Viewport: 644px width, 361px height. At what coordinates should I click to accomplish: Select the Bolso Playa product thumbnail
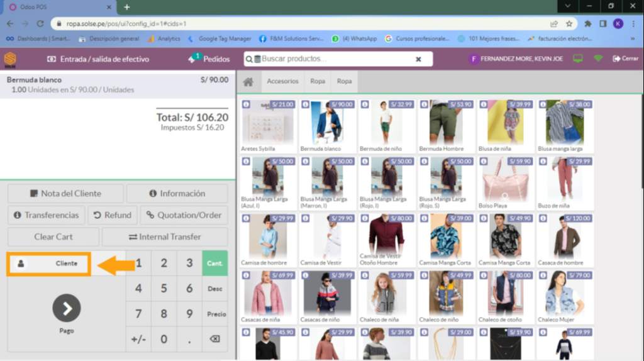504,179
